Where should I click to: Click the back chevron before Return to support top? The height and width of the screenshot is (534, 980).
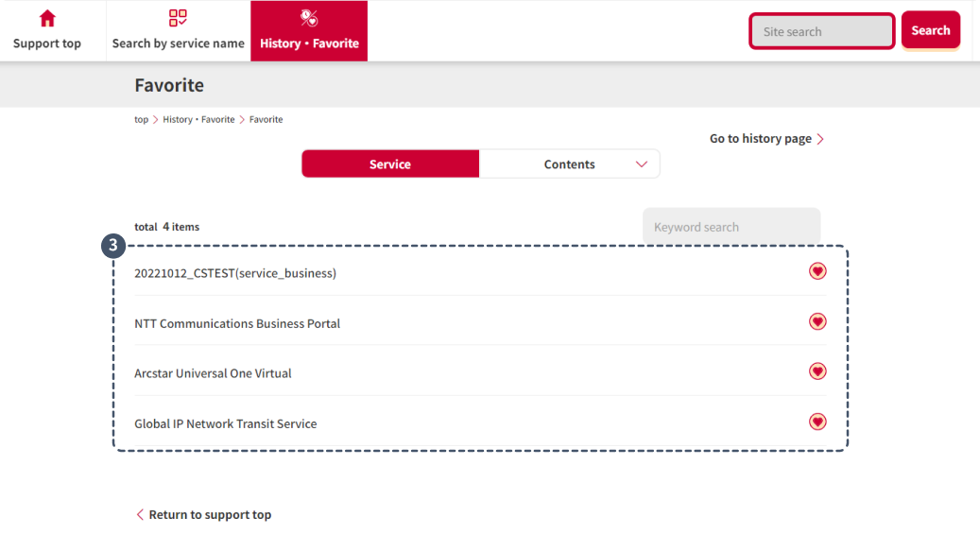point(140,514)
